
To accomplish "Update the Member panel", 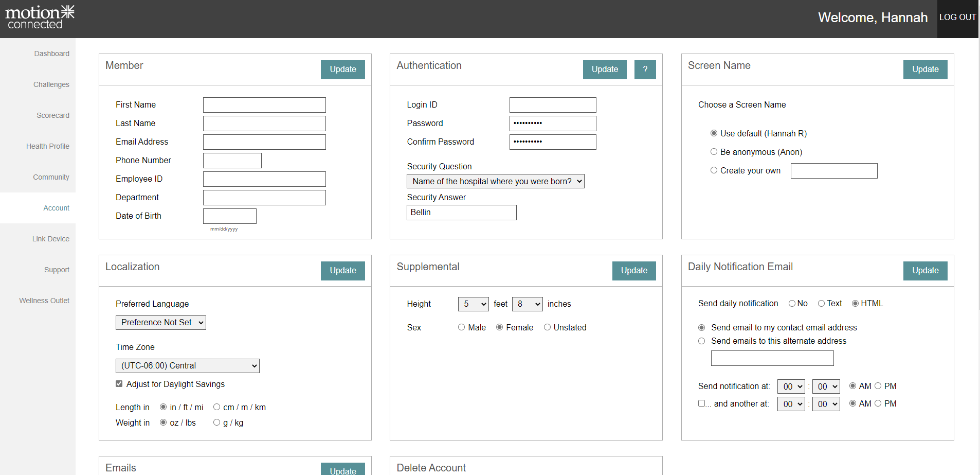I will [x=343, y=69].
